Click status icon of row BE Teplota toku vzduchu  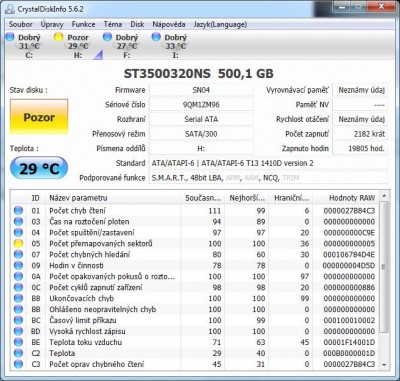coord(18,342)
